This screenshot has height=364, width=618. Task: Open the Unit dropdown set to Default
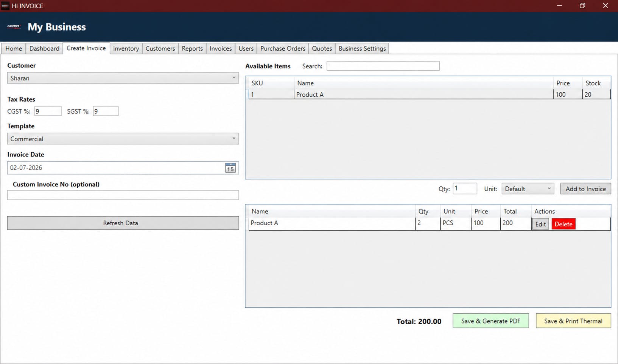528,189
